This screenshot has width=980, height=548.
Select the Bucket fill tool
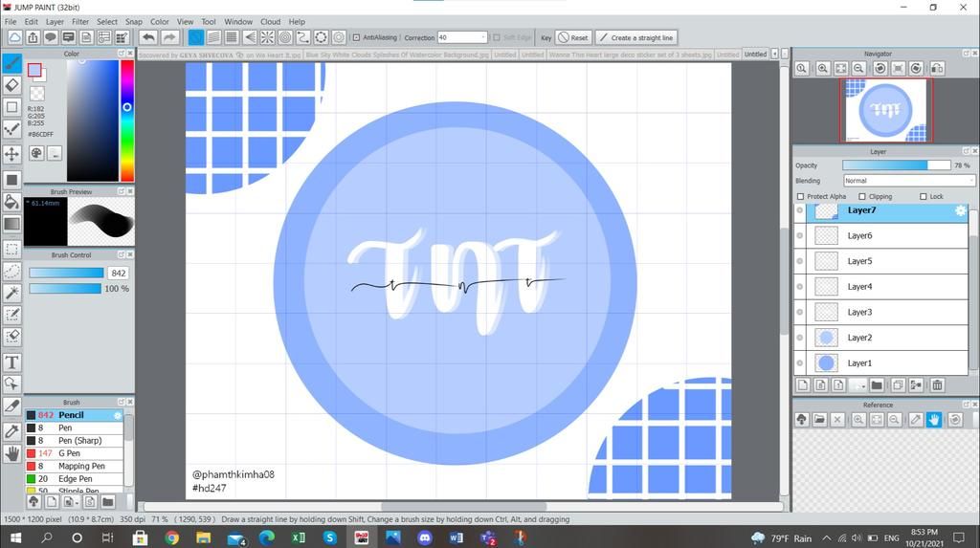(x=11, y=201)
